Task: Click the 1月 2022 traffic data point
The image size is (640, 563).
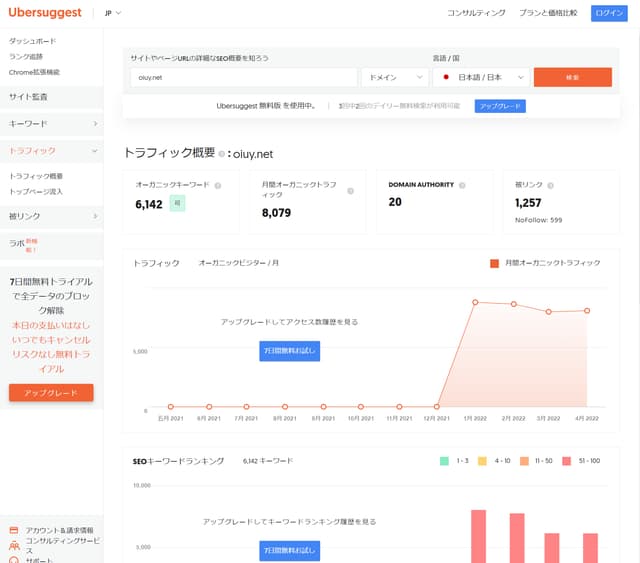Action: [x=475, y=302]
